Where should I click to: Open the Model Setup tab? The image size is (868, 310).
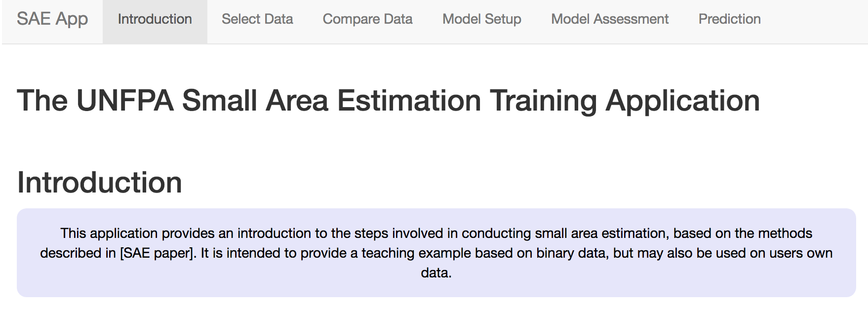481,19
